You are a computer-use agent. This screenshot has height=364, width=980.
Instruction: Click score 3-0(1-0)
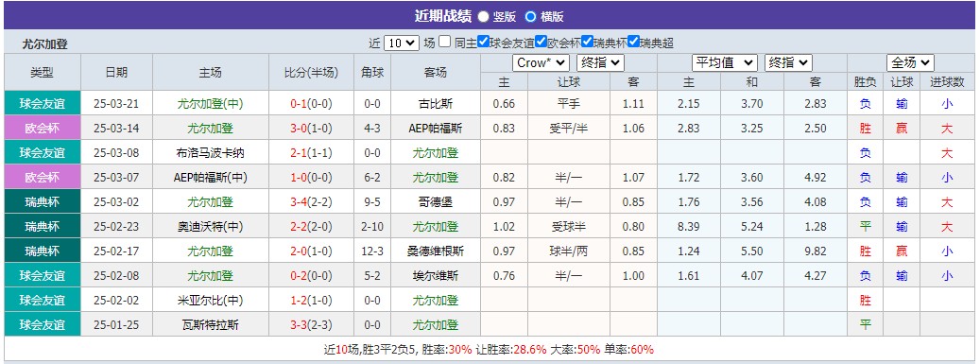311,129
